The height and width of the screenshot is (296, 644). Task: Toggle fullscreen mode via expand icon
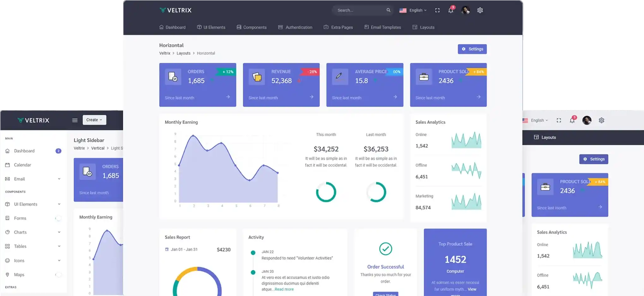(437, 10)
